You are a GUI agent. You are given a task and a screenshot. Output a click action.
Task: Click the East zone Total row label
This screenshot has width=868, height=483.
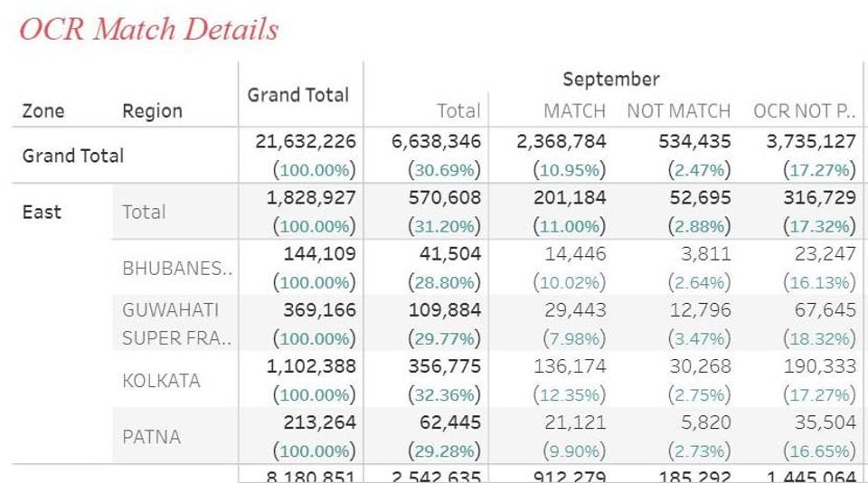pos(144,213)
